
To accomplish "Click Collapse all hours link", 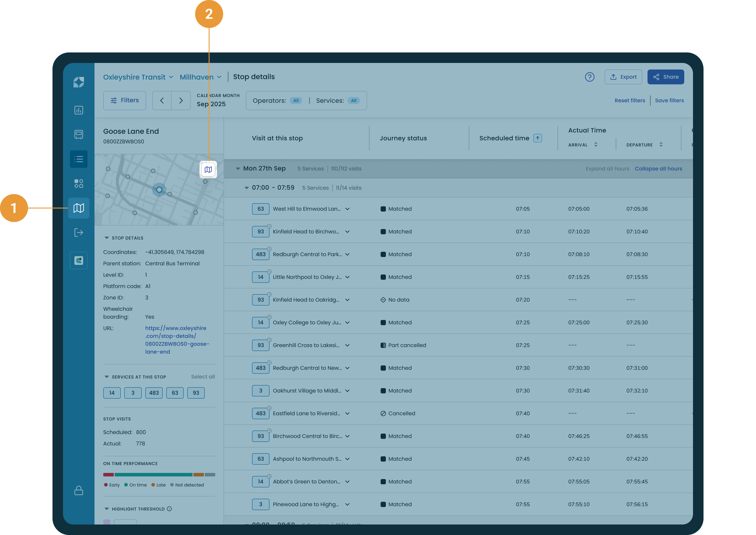I will 658,168.
